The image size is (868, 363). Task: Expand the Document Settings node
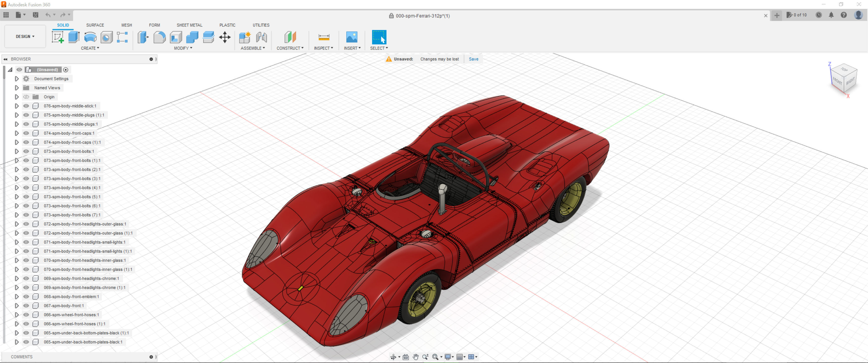16,78
